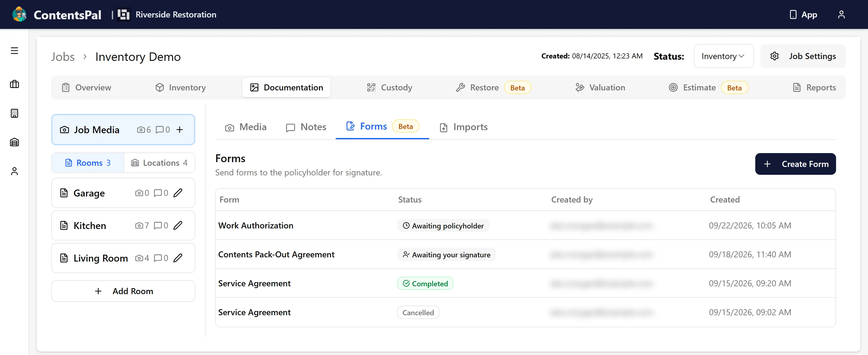Viewport: 868px width, 355px height.
Task: Click the building icon in left sidebar
Action: [x=14, y=113]
